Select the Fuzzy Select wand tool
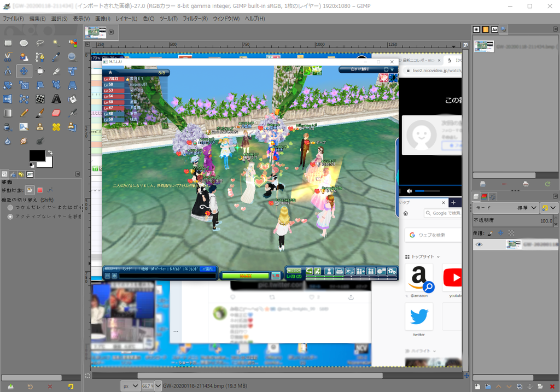Screen dimensions: 560x392 (56, 43)
